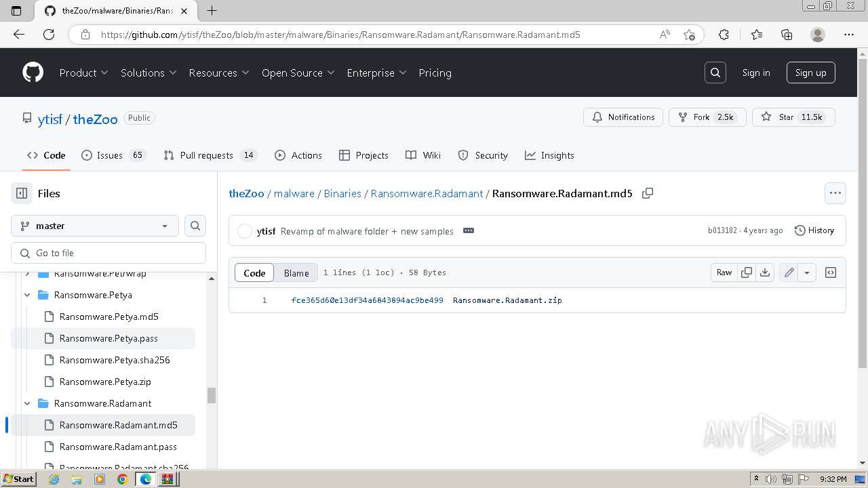This screenshot has height=488, width=868.
Task: Refresh the page with the reload icon
Action: coord(49,35)
